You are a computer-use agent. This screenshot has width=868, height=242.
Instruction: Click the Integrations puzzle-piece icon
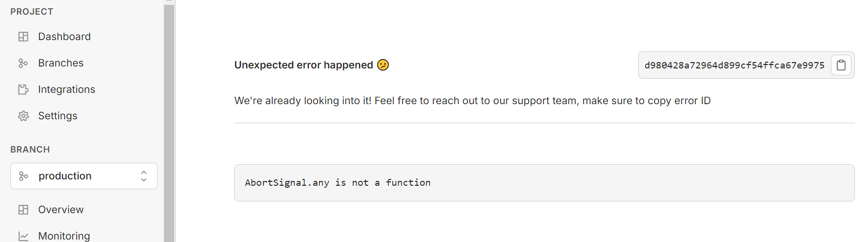point(23,89)
